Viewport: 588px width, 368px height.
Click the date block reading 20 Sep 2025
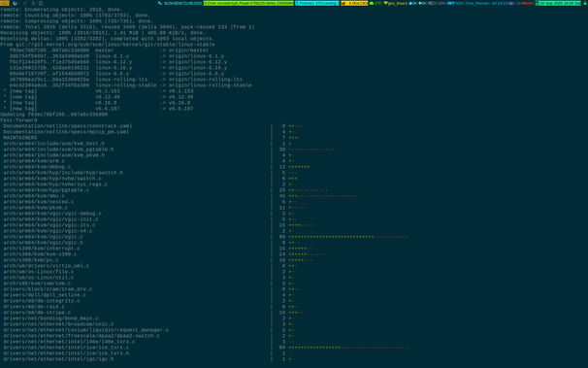(558, 3)
